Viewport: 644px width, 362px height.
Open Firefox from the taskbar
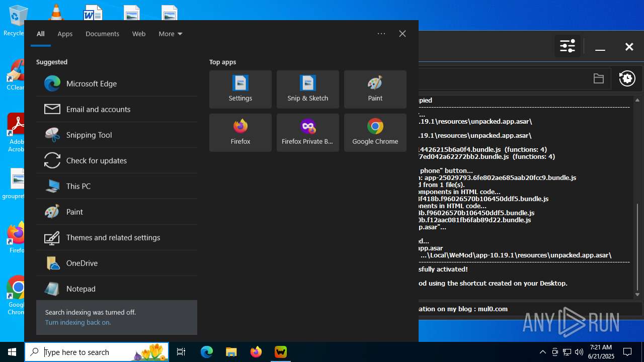256,352
